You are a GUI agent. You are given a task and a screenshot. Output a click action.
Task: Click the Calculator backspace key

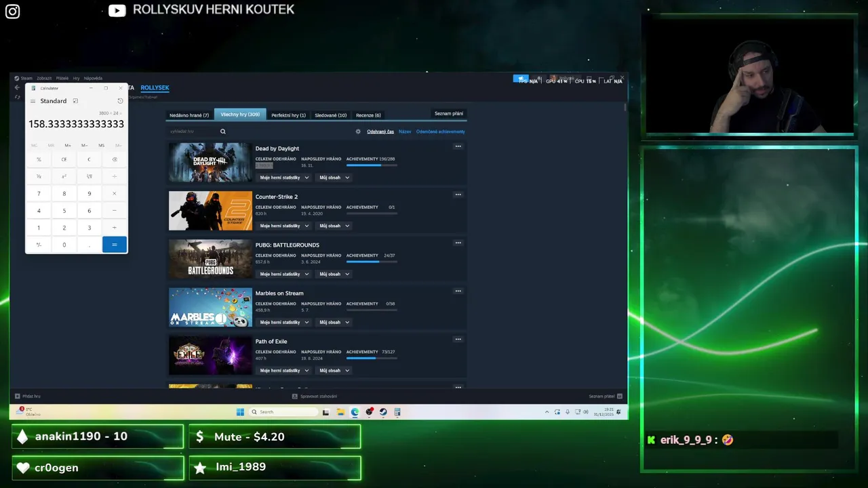(115, 159)
